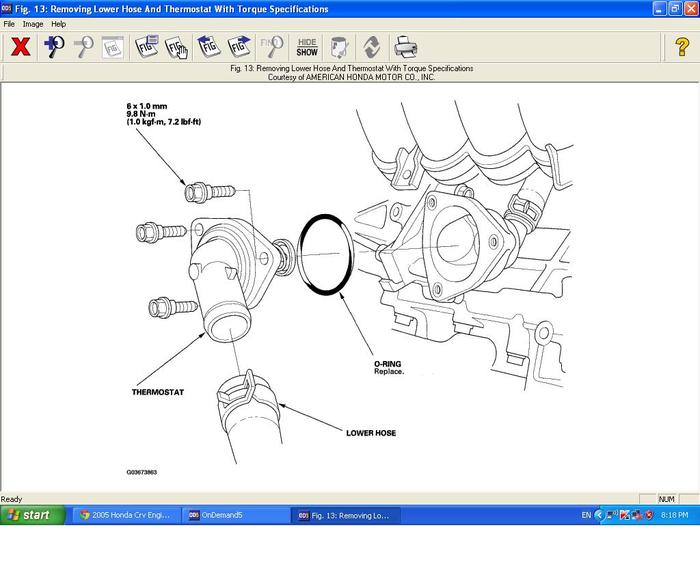Select Fig. 13 taskbar window button
This screenshot has width=700, height=571.
click(345, 515)
